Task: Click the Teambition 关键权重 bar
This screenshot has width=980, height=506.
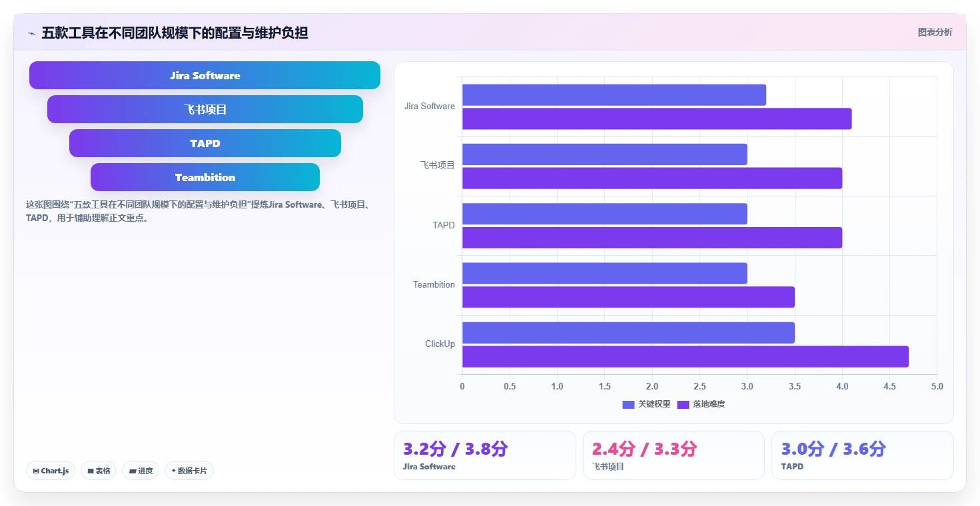Action: pos(605,273)
